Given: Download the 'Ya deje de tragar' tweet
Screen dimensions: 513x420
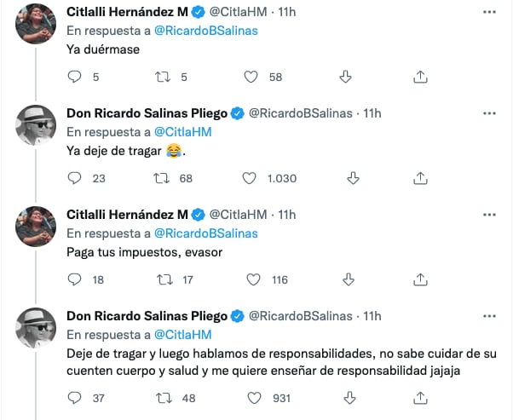Looking at the screenshot, I should point(354,178).
